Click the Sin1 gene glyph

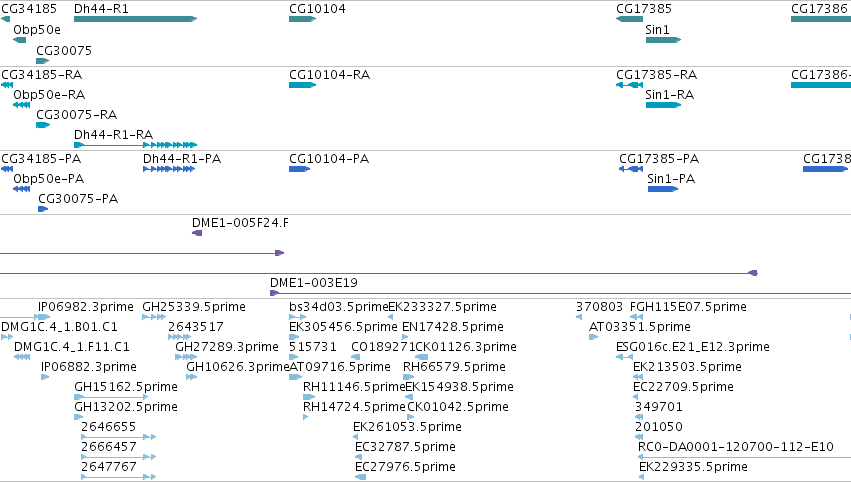(663, 40)
